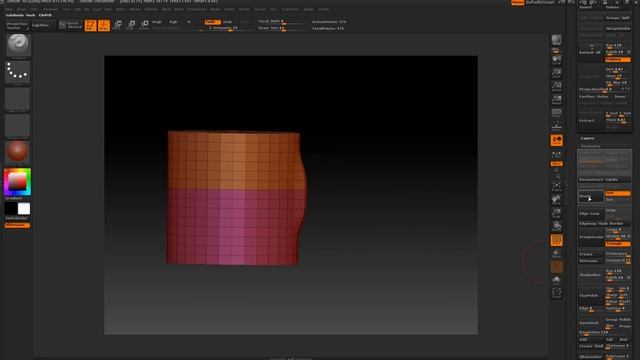Activate Quick Sketch

coord(70,25)
